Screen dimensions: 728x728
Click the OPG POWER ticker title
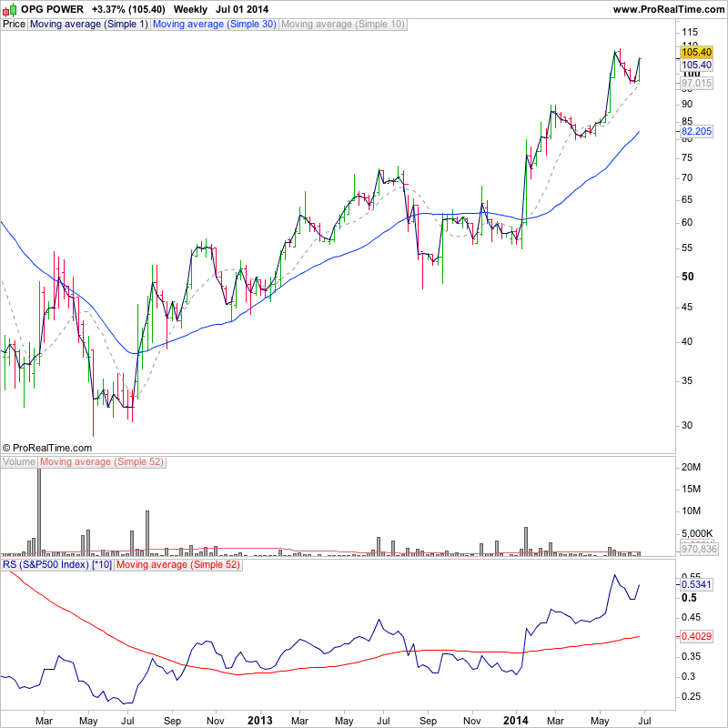click(53, 9)
